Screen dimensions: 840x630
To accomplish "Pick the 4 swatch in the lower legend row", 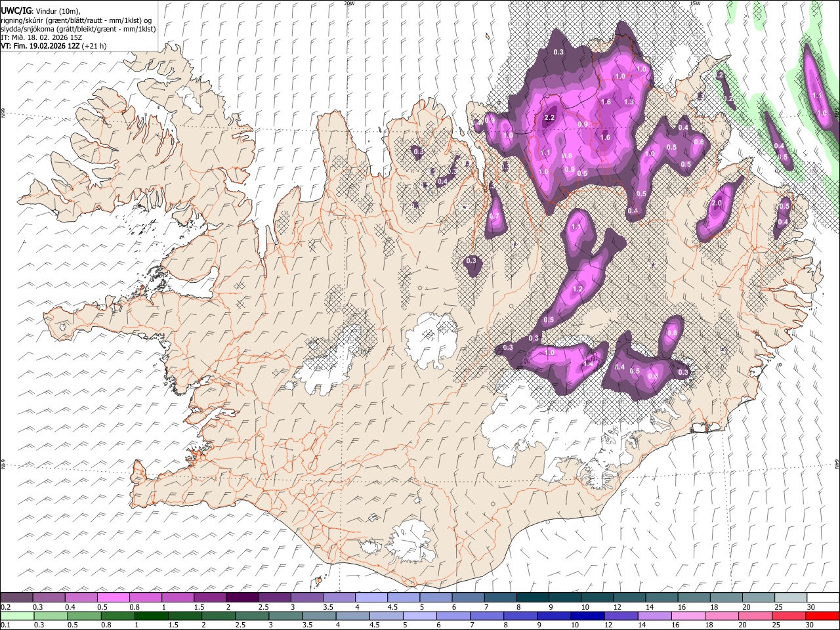I will (x=352, y=616).
